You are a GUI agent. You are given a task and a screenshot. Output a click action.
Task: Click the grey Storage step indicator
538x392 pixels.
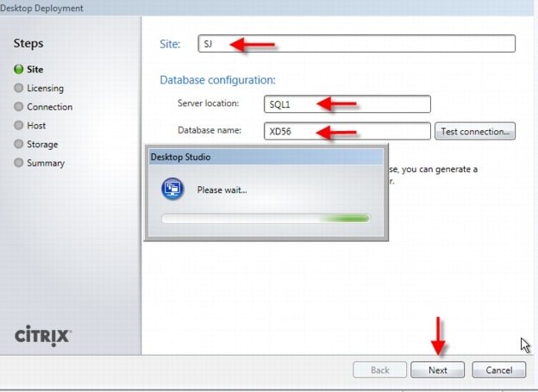point(18,144)
